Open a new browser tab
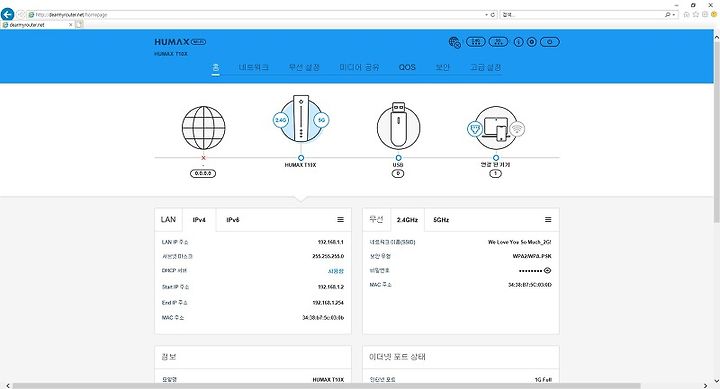 pos(79,25)
